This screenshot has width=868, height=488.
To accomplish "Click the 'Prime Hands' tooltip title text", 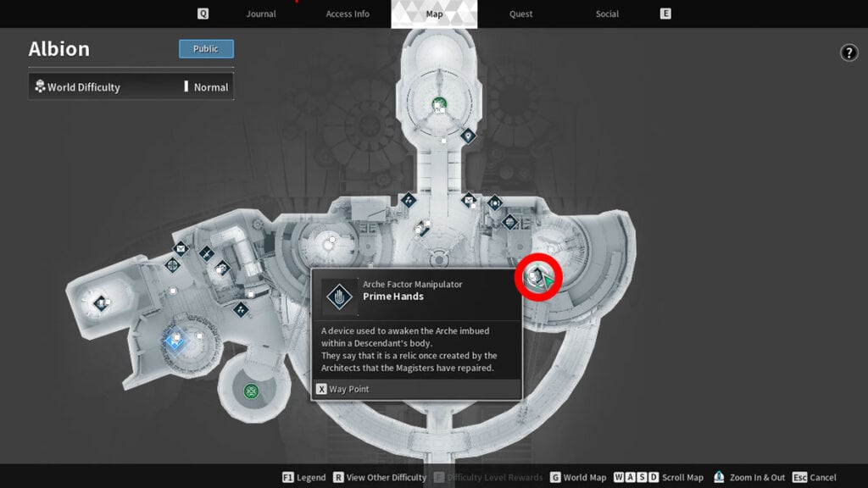I will pyautogui.click(x=393, y=297).
